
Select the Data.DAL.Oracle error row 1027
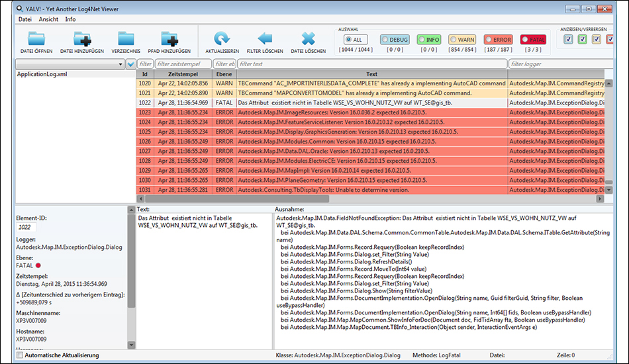click(370, 151)
